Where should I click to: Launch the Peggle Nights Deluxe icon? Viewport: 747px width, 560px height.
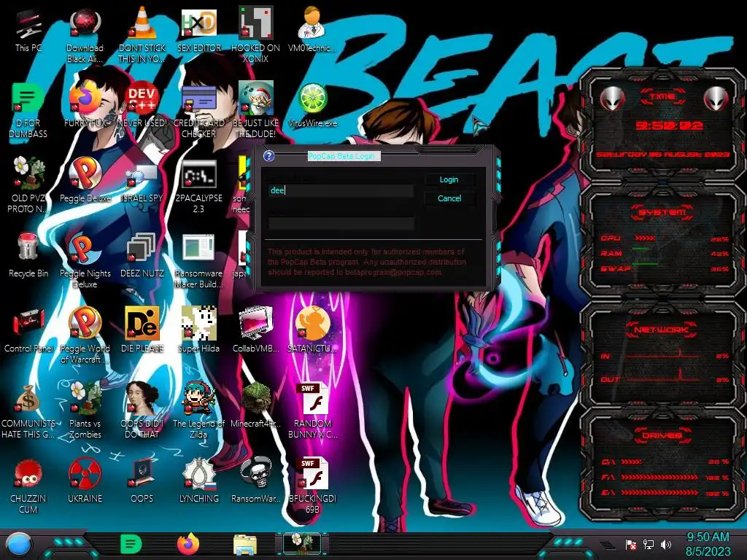(x=85, y=260)
